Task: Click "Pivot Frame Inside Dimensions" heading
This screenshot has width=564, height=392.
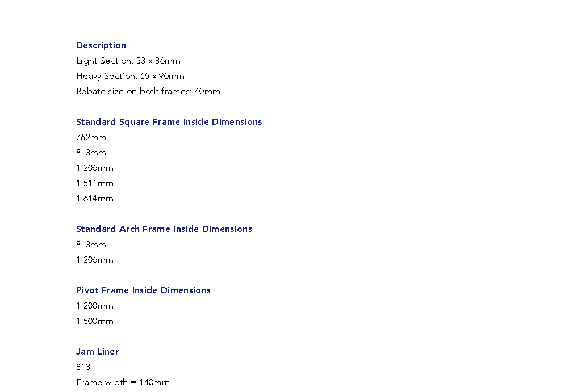Action: point(143,290)
